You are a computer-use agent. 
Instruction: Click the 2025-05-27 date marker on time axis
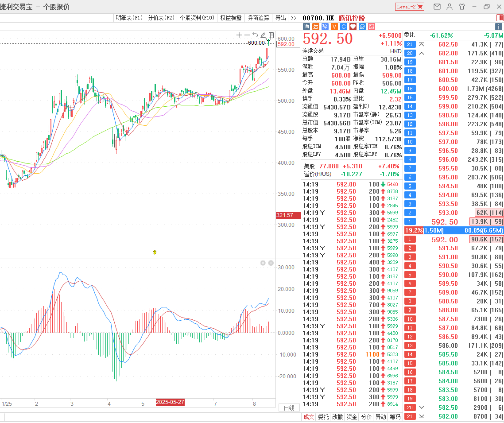coord(170,402)
